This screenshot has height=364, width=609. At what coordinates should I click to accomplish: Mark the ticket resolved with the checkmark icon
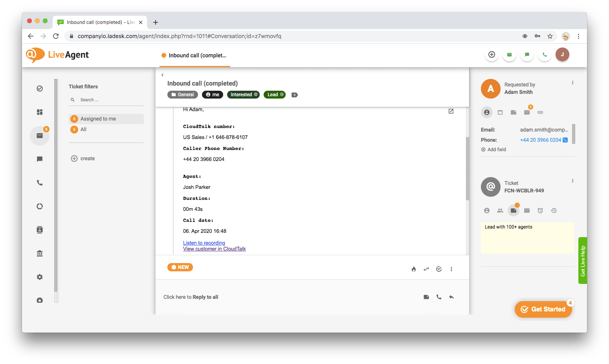(438, 269)
